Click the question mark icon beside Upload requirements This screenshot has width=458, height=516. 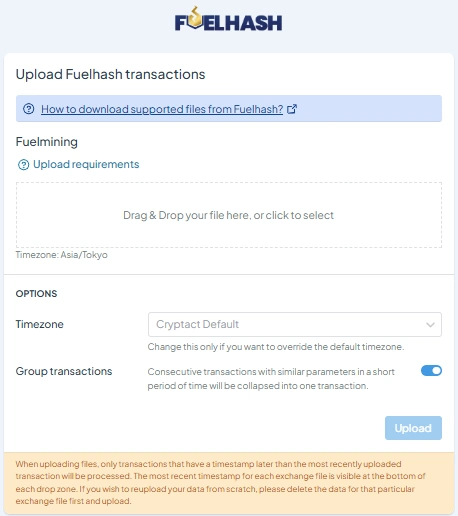point(23,164)
